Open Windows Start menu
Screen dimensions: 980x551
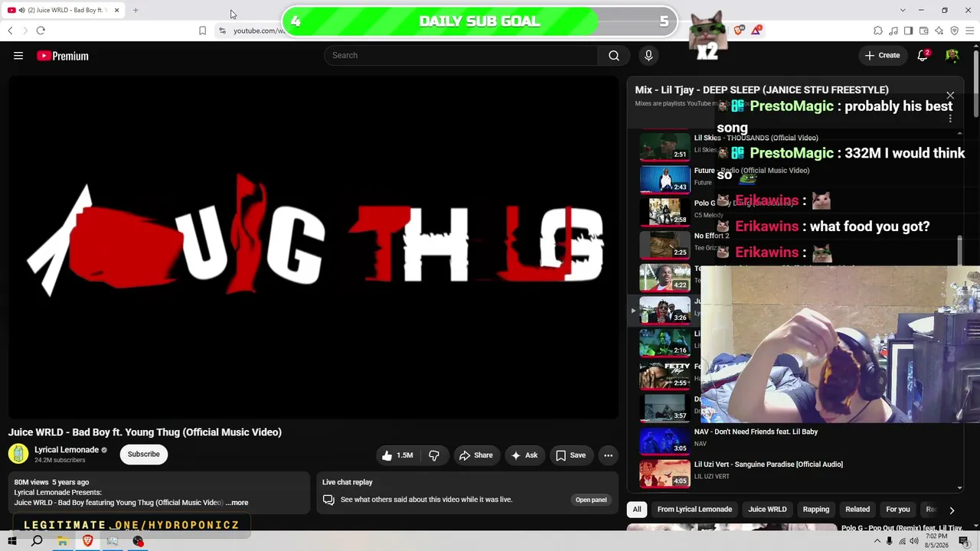(x=12, y=541)
